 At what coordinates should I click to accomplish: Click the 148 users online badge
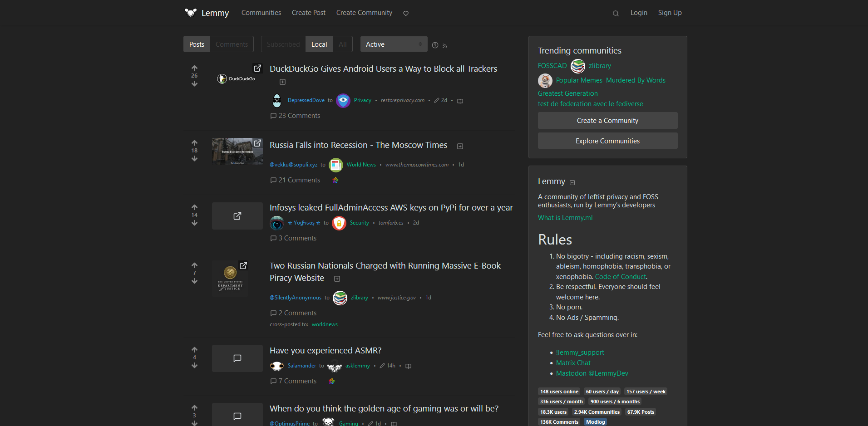pos(559,392)
